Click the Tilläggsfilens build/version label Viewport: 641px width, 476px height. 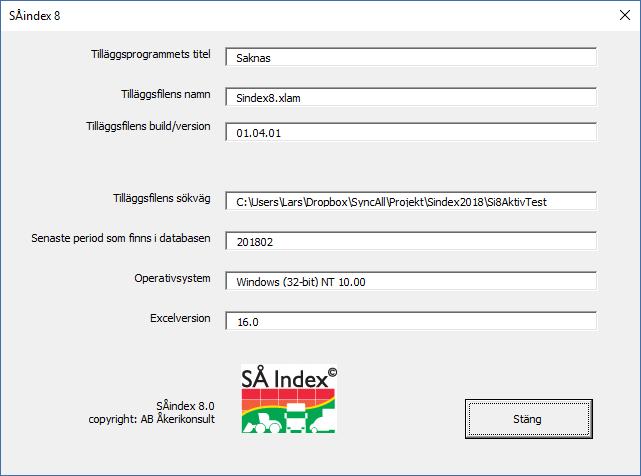(x=148, y=126)
